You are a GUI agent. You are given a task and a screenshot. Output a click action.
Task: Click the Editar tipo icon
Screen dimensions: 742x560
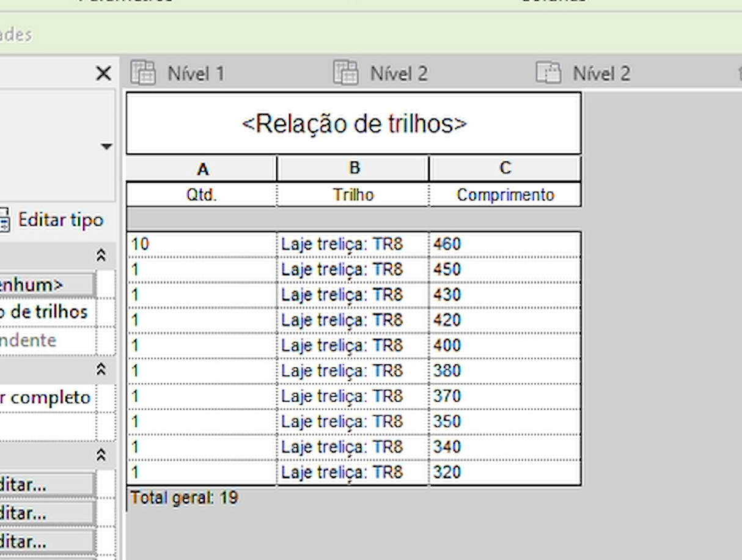pos(4,220)
